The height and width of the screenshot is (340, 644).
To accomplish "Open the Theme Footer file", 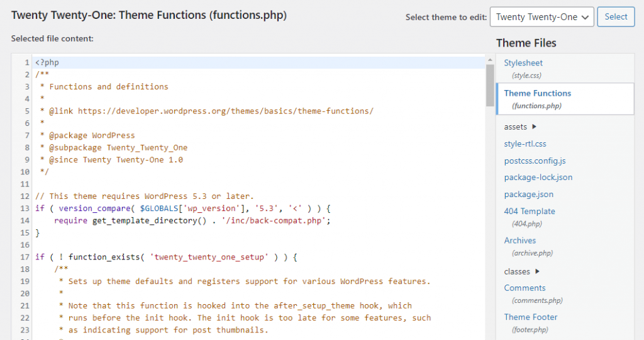I will pyautogui.click(x=531, y=317).
